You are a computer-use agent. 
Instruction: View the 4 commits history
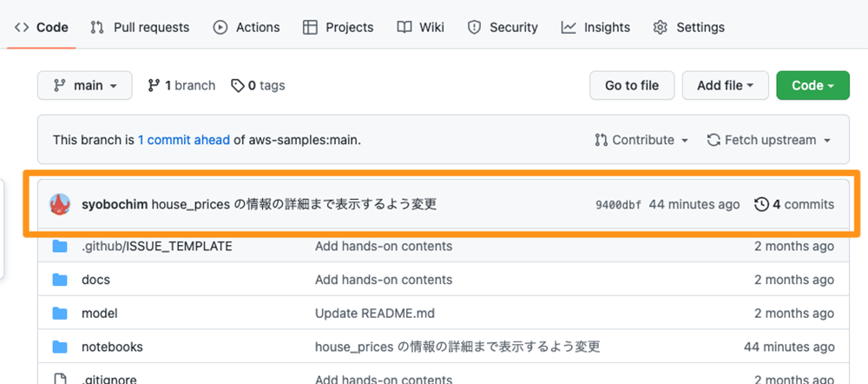[x=794, y=204]
